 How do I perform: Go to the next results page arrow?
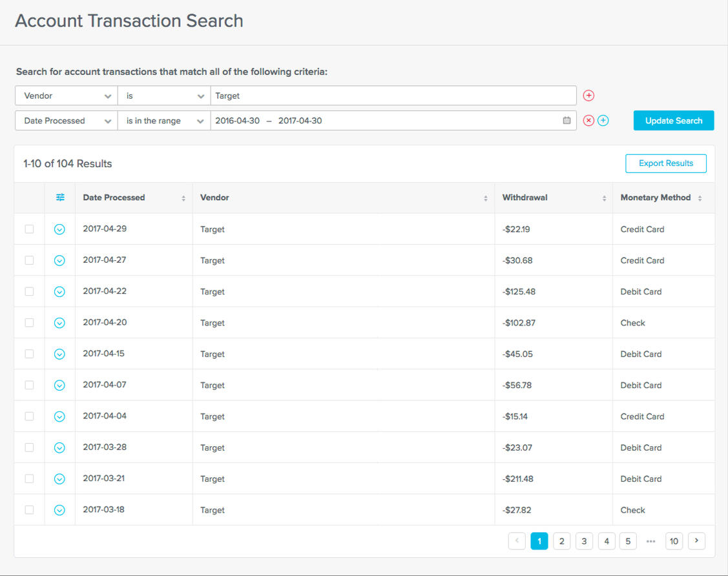pos(696,541)
